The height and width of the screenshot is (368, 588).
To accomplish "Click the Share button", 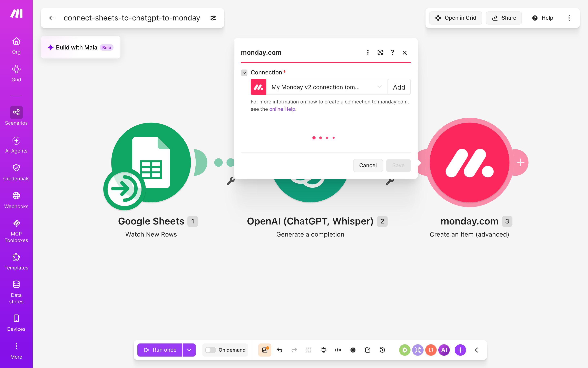I will coord(504,18).
